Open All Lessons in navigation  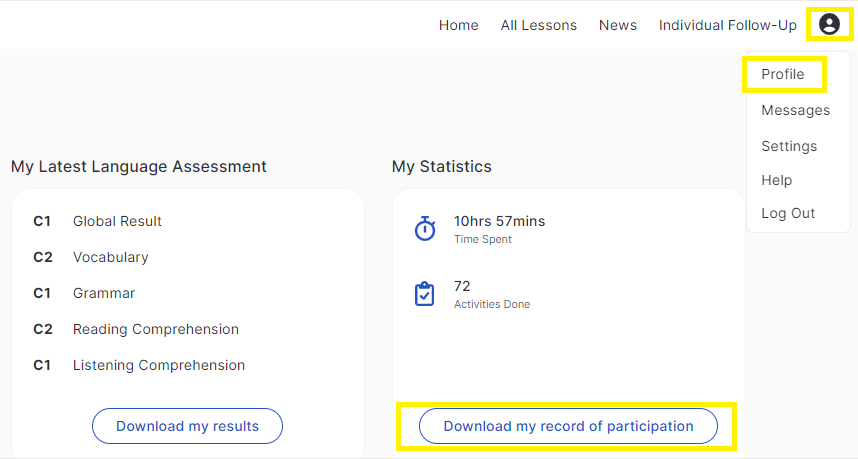point(538,25)
